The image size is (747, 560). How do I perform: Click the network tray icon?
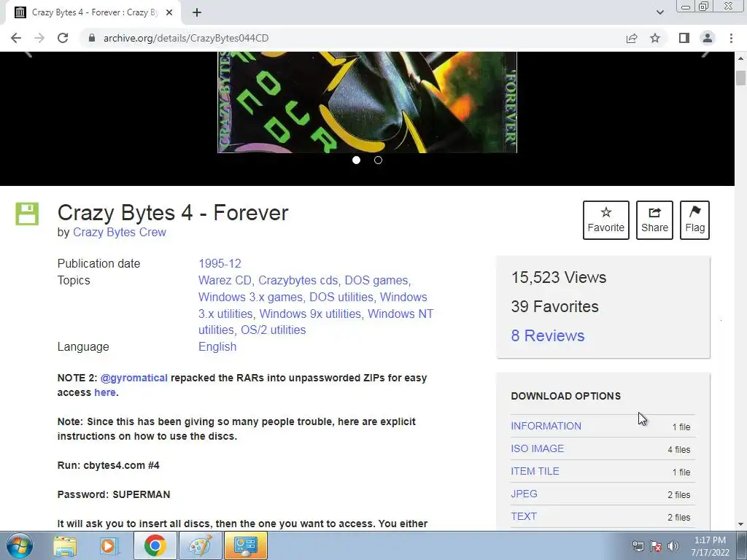tap(638, 546)
